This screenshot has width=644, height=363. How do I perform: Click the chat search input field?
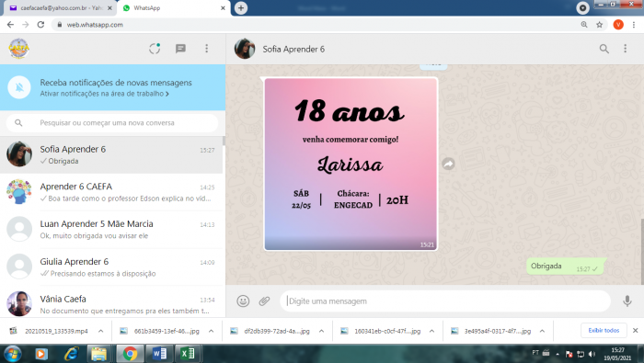pos(111,122)
